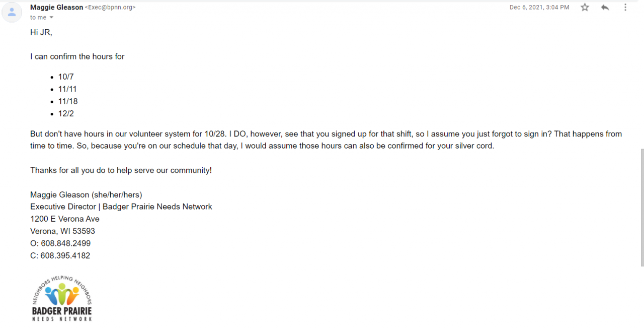Click the 11/11 bullet item
This screenshot has width=644, height=329.
point(67,89)
